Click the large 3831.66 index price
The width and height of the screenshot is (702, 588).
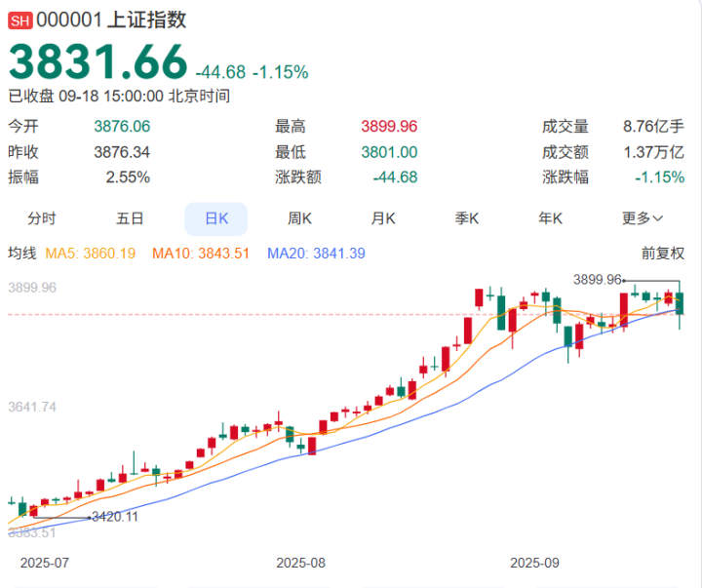coord(98,61)
